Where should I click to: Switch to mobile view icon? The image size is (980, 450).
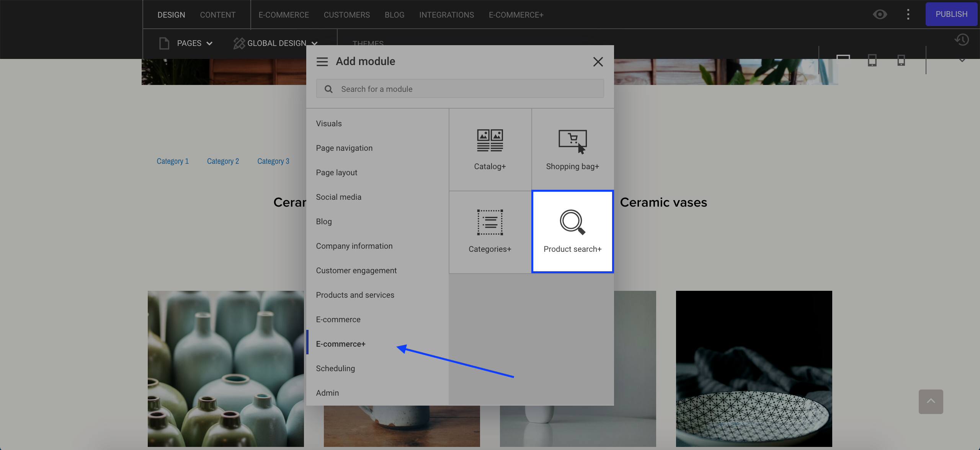point(901,60)
